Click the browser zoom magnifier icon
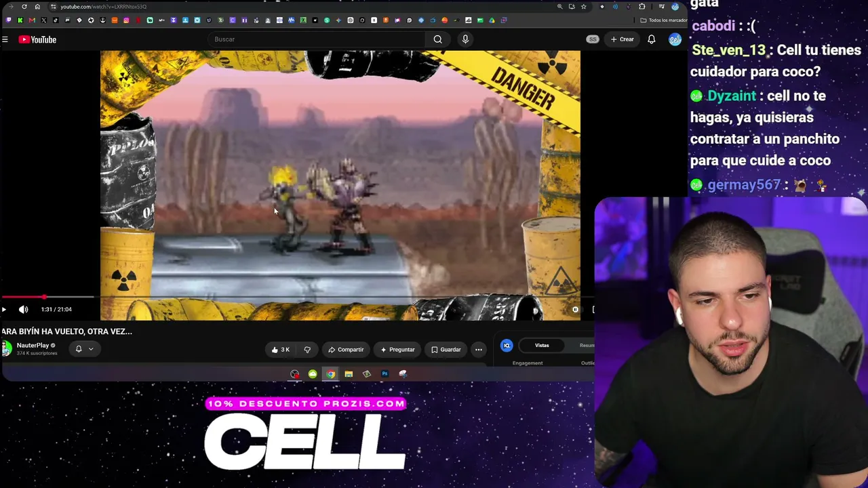Viewport: 868px width, 488px height. tap(559, 7)
